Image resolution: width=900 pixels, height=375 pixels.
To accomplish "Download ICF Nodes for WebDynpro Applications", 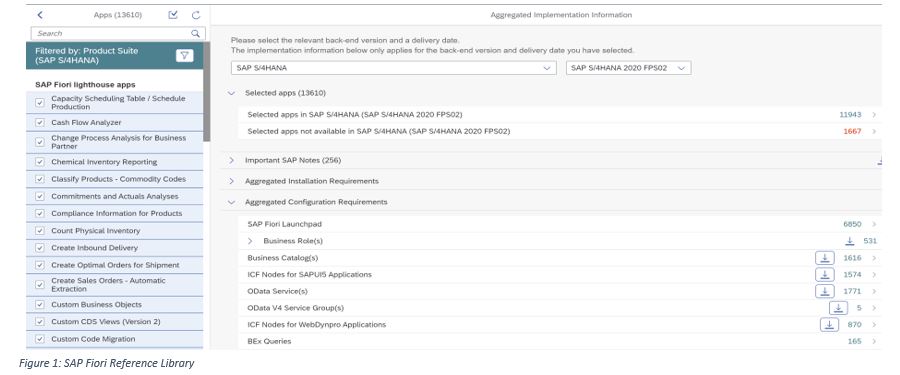I will tap(829, 324).
